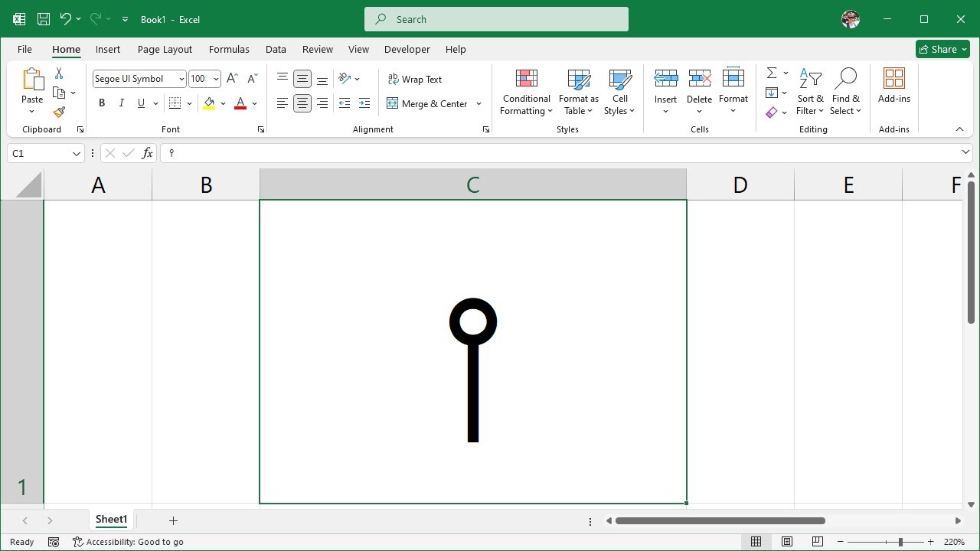Click the Delete cells icon
The image size is (980, 551).
699,78
